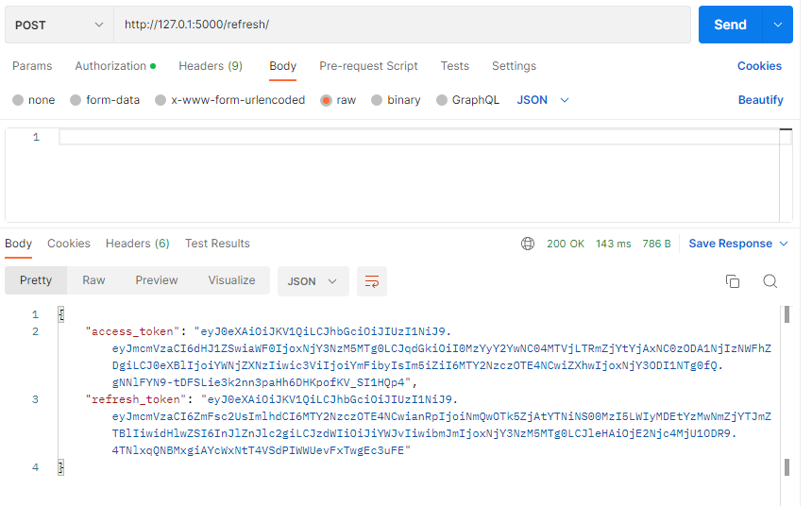812x506 pixels.
Task: Open the Visualize response view
Action: 231,280
